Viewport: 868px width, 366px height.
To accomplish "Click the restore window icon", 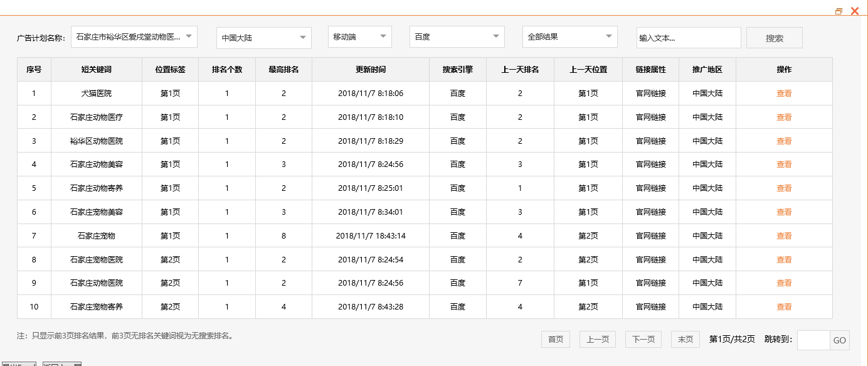I will pyautogui.click(x=839, y=10).
